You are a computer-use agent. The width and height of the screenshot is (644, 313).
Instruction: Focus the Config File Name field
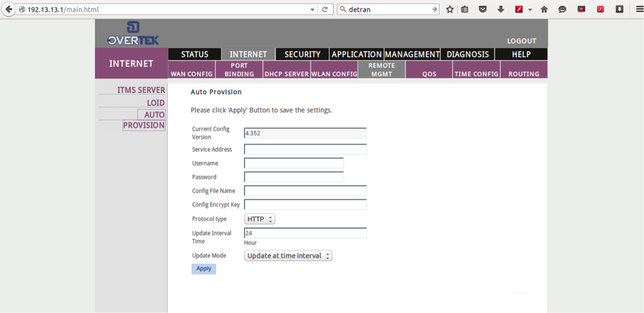coord(305,191)
